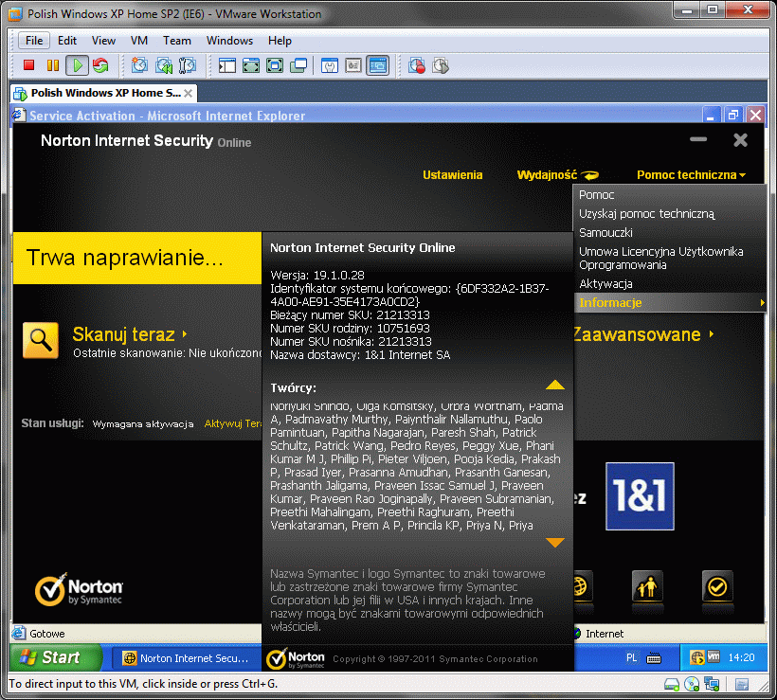This screenshot has height=700, width=777.
Task: Open the VMware File menu
Action: click(34, 41)
